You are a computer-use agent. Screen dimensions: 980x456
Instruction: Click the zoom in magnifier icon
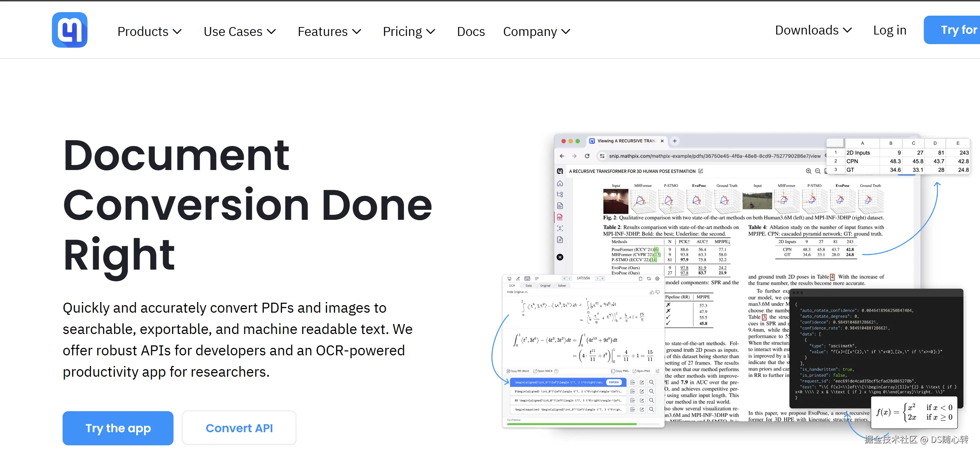coord(808,171)
